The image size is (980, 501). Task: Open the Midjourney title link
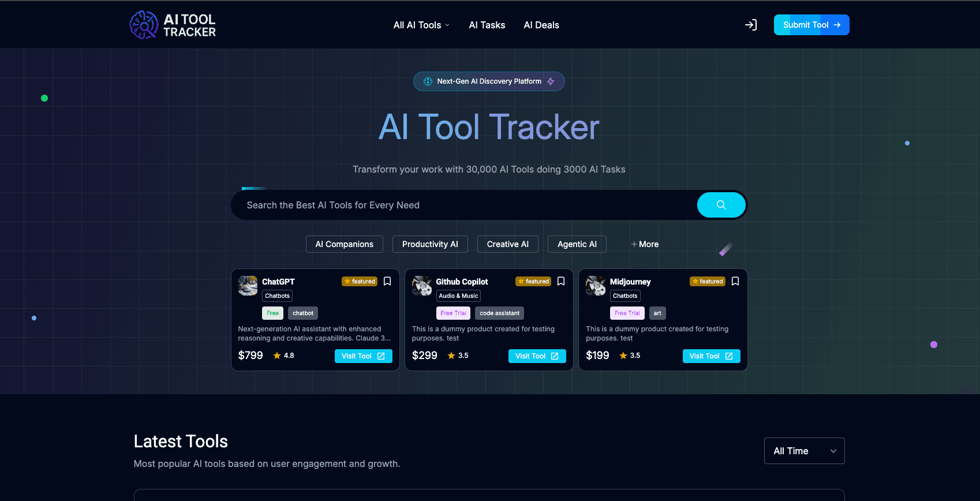(630, 282)
